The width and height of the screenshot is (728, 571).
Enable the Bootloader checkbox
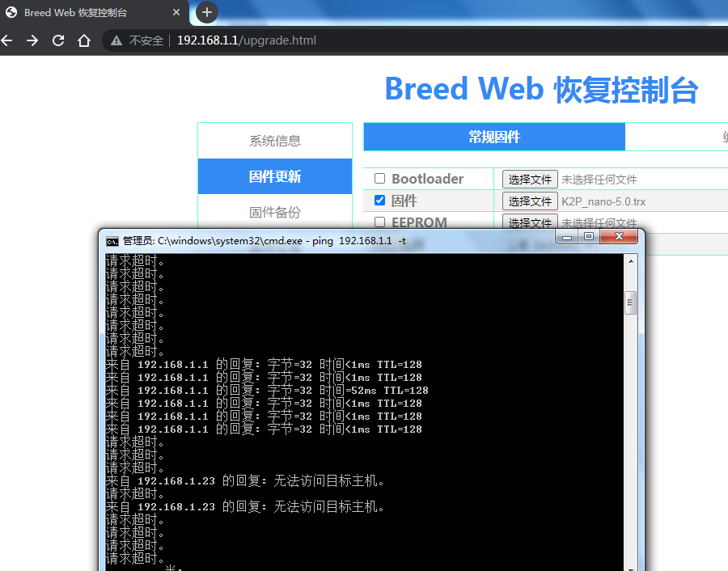pos(379,179)
